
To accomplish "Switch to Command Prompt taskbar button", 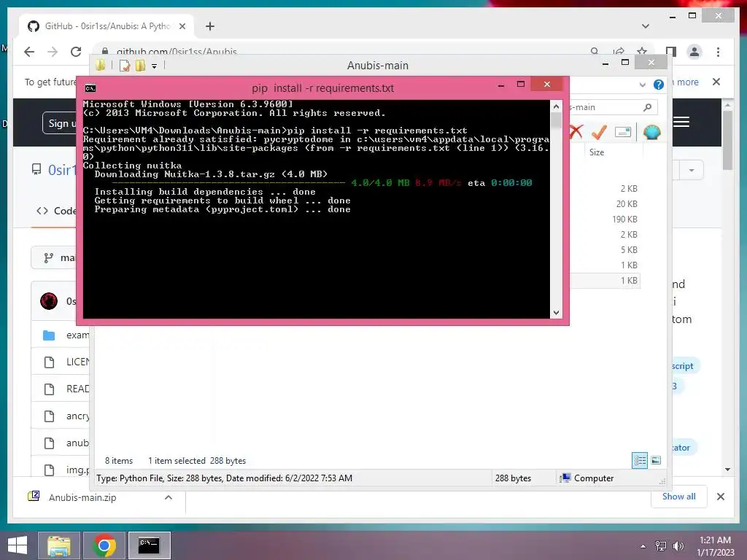I will (149, 545).
